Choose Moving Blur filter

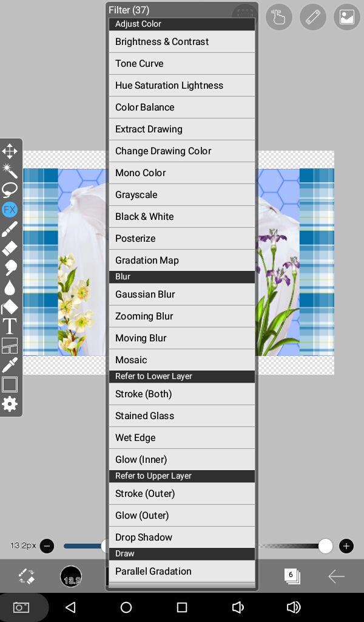(182, 338)
